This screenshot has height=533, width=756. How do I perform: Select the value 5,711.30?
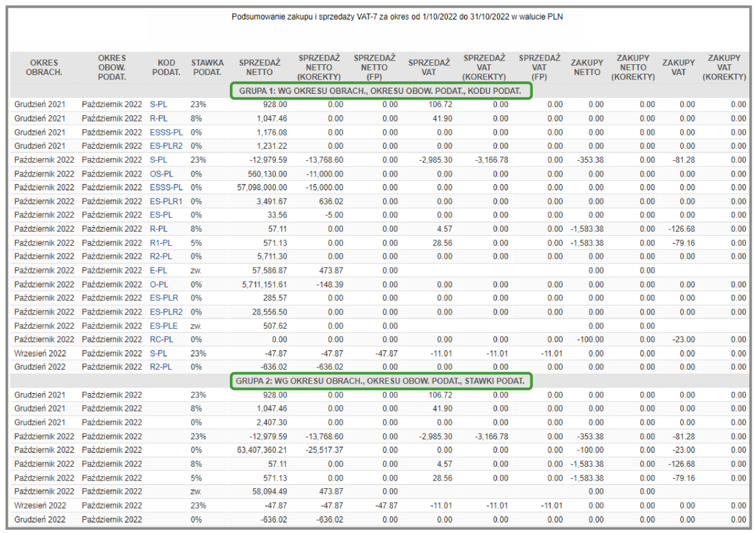[272, 257]
